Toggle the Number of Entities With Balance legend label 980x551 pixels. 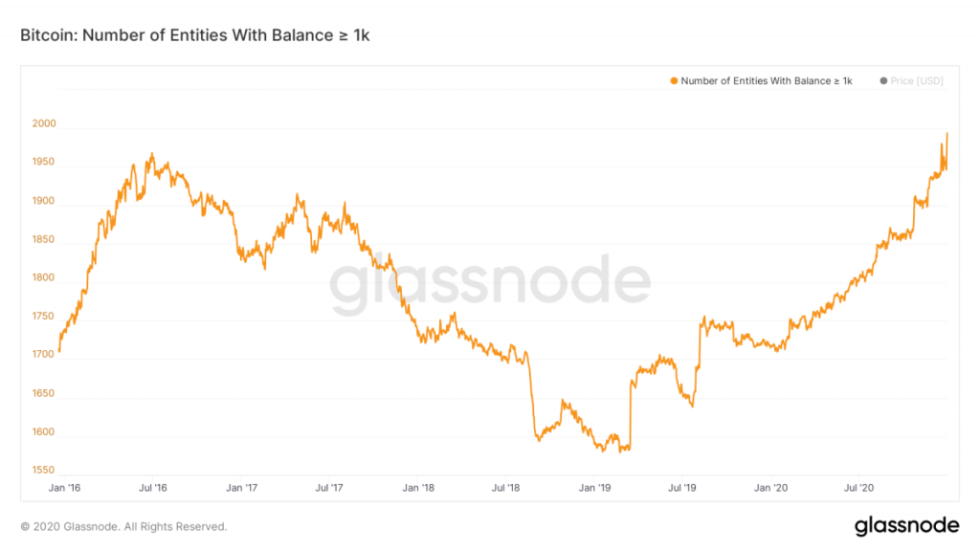766,81
